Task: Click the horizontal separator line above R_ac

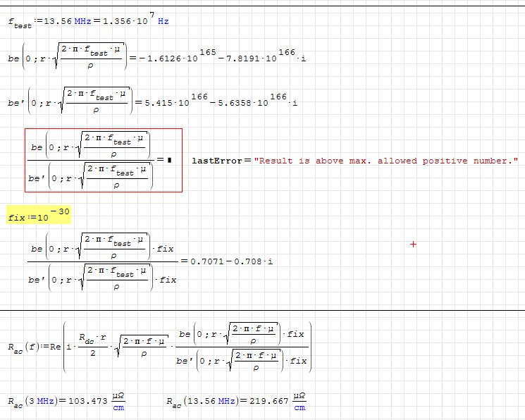Action: click(x=262, y=310)
